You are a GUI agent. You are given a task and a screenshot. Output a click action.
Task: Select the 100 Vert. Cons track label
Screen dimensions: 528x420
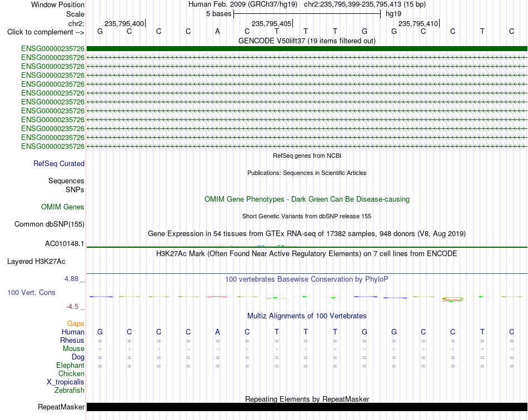tap(31, 292)
